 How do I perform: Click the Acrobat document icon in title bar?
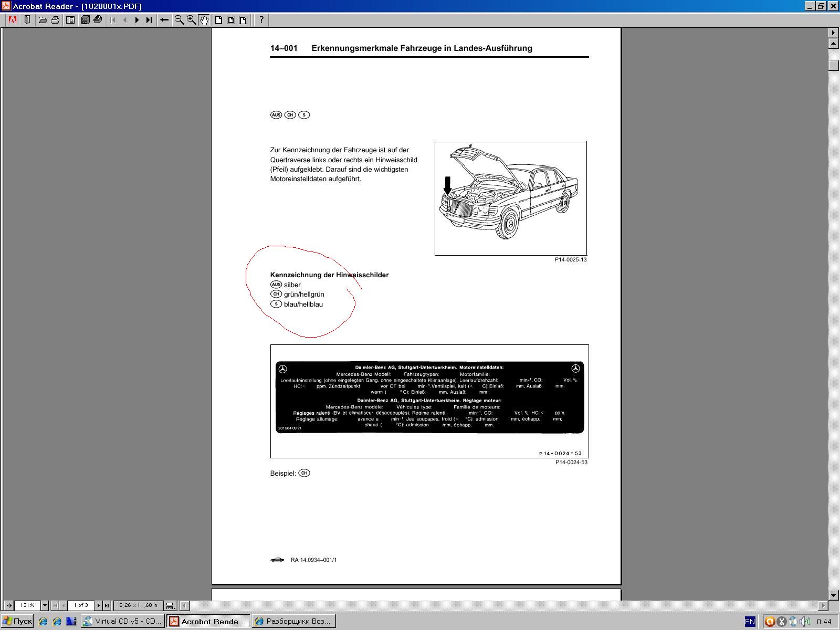tap(6, 6)
